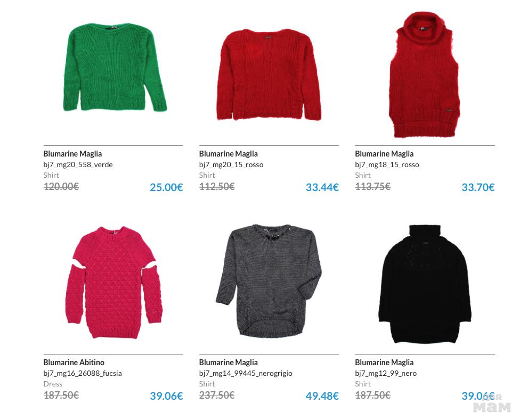Open the Blumarine Abitino product link
519x420 pixels.
point(74,363)
